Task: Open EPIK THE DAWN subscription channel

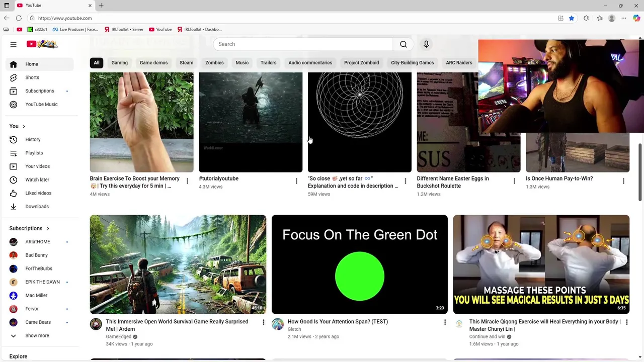Action: click(x=40, y=282)
